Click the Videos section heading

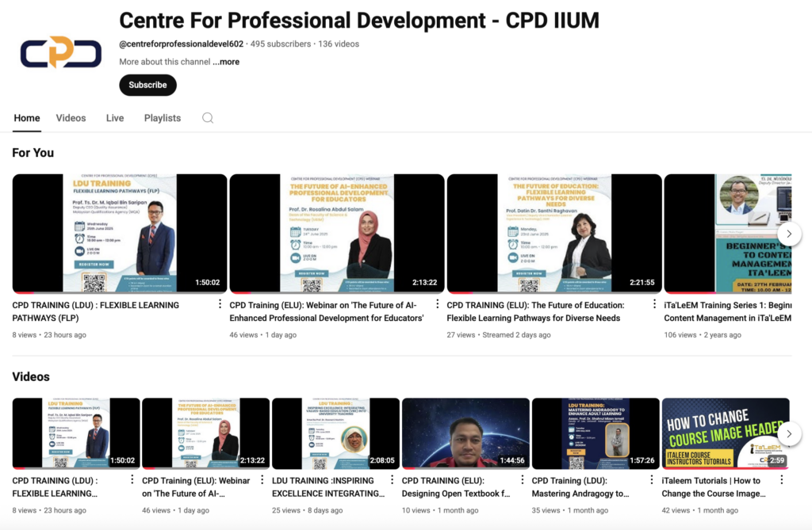31,377
